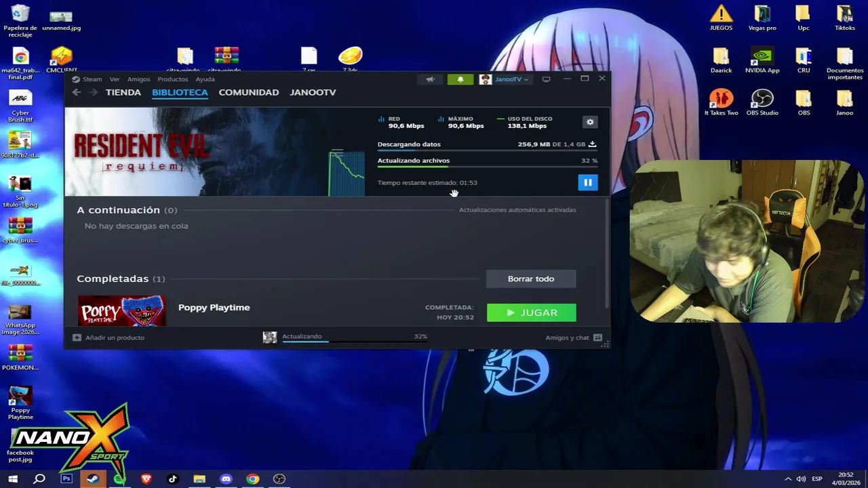868x488 pixels.
Task: Open the JANOOTV profile tab
Action: [313, 92]
